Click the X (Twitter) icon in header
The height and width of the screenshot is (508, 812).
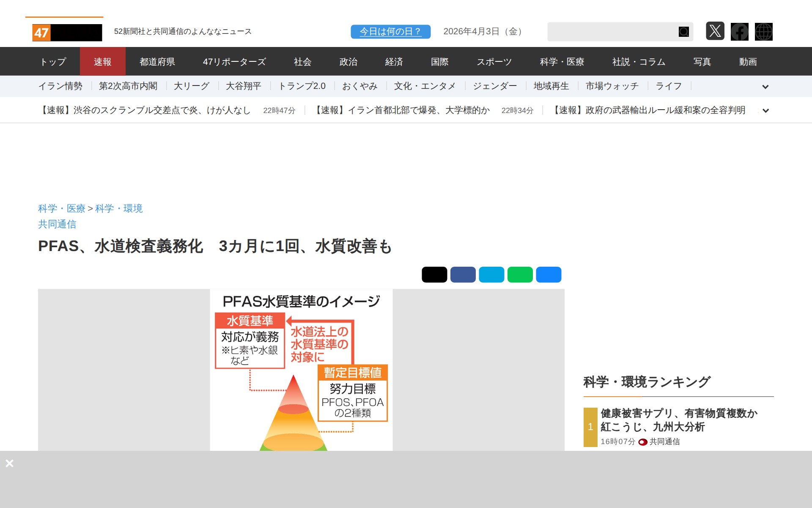[715, 31]
